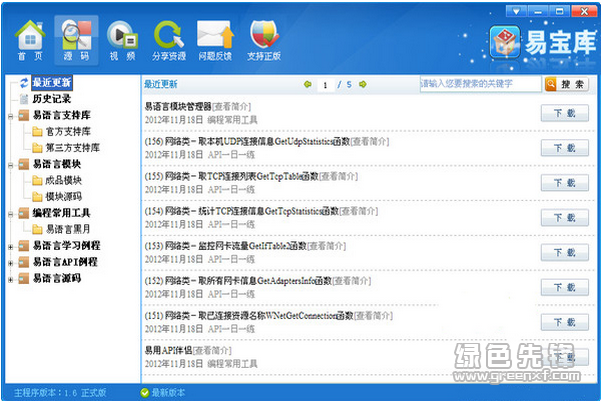This screenshot has height=401, width=602.
Task: Open the title bar dropdown menu arrow
Action: tap(516, 11)
